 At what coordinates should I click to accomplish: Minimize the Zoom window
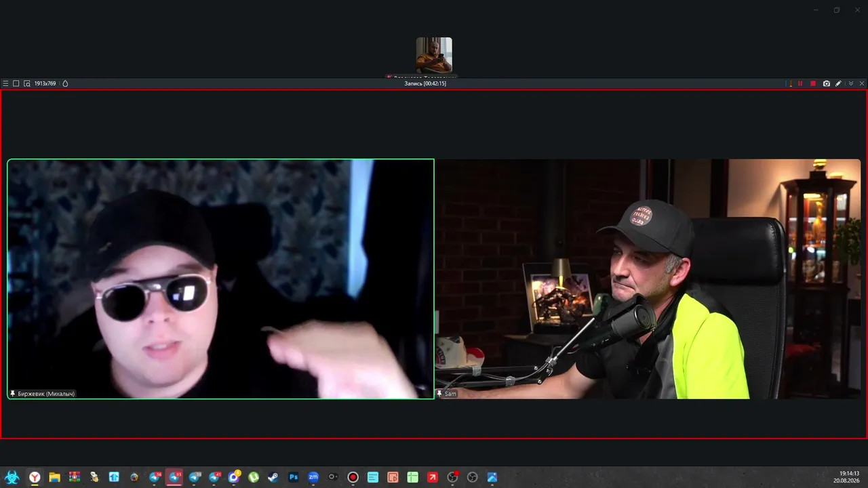pos(816,10)
